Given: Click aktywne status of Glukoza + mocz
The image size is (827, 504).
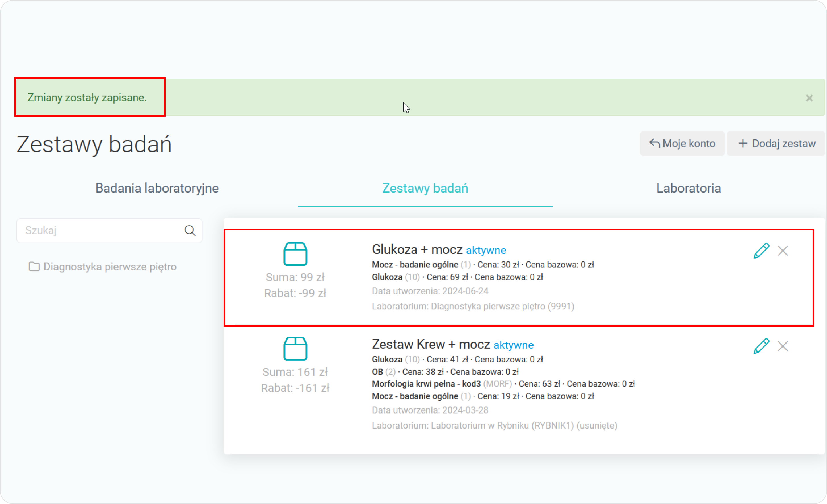Looking at the screenshot, I should pyautogui.click(x=486, y=250).
